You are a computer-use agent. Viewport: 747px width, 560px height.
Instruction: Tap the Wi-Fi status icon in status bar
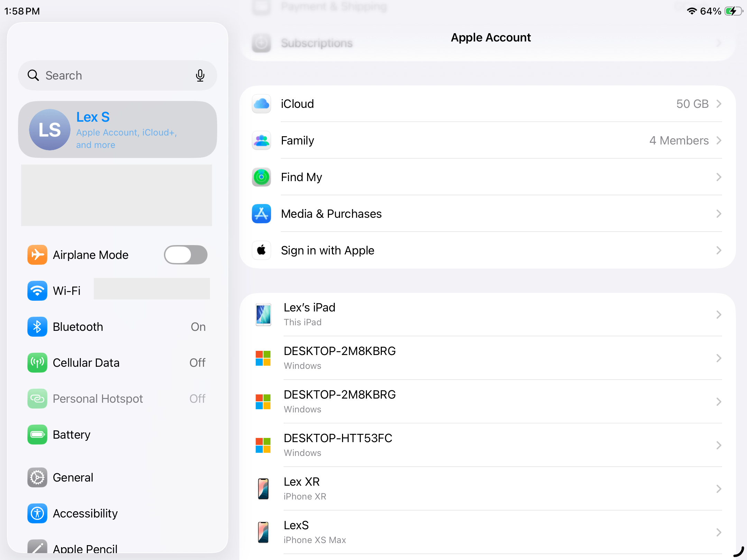pyautogui.click(x=692, y=11)
